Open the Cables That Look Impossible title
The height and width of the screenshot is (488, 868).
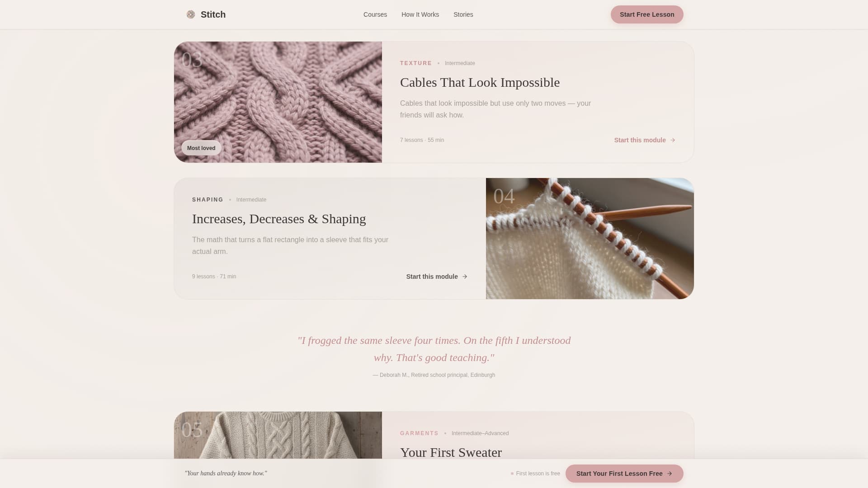coord(480,82)
